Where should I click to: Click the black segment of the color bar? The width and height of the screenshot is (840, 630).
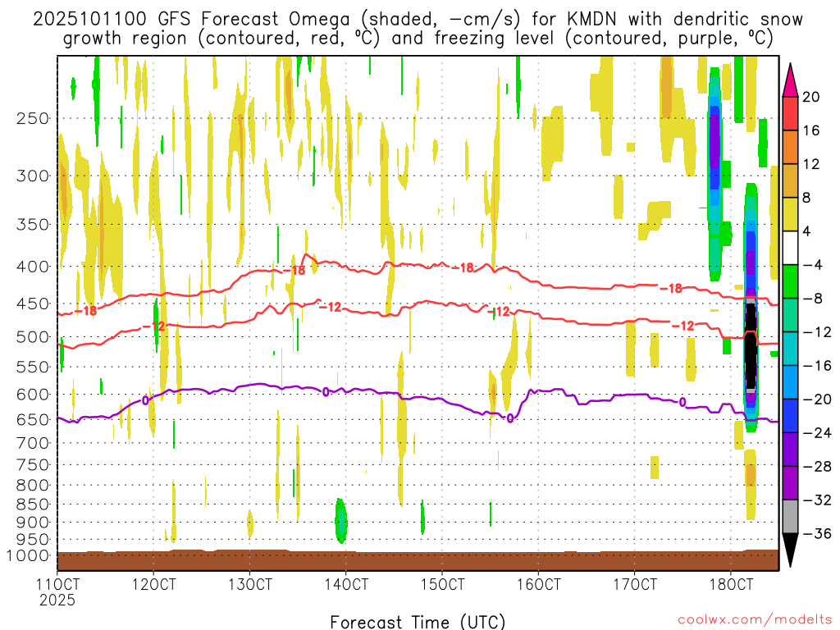point(790,550)
